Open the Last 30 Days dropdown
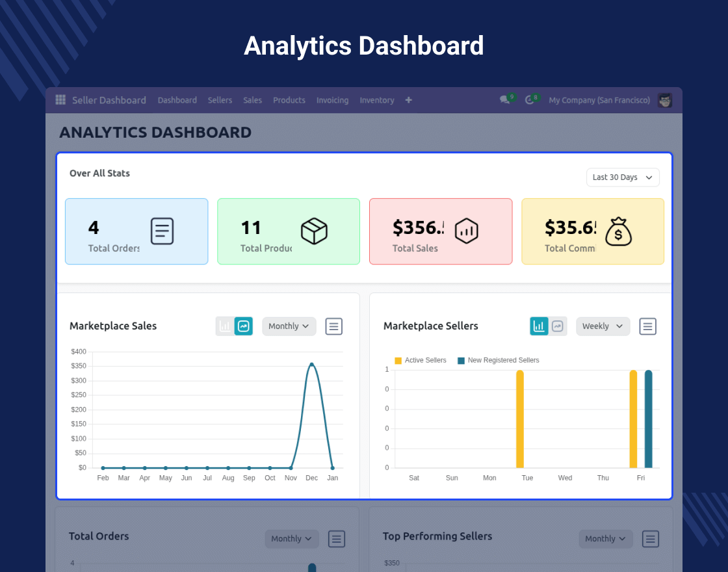This screenshot has height=572, width=728. [623, 177]
